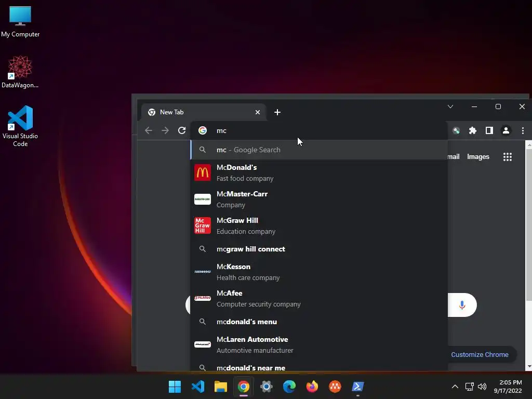532x399 pixels.
Task: Open Settings gear from taskbar
Action: (x=267, y=387)
